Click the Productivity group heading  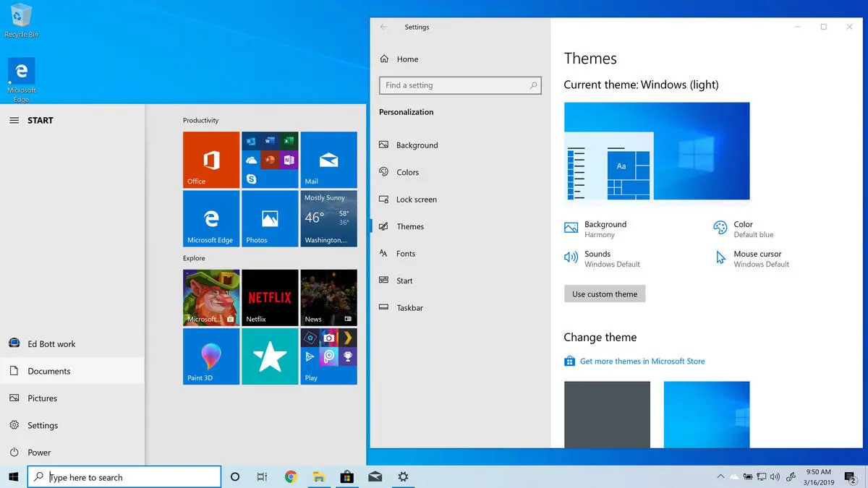click(200, 120)
